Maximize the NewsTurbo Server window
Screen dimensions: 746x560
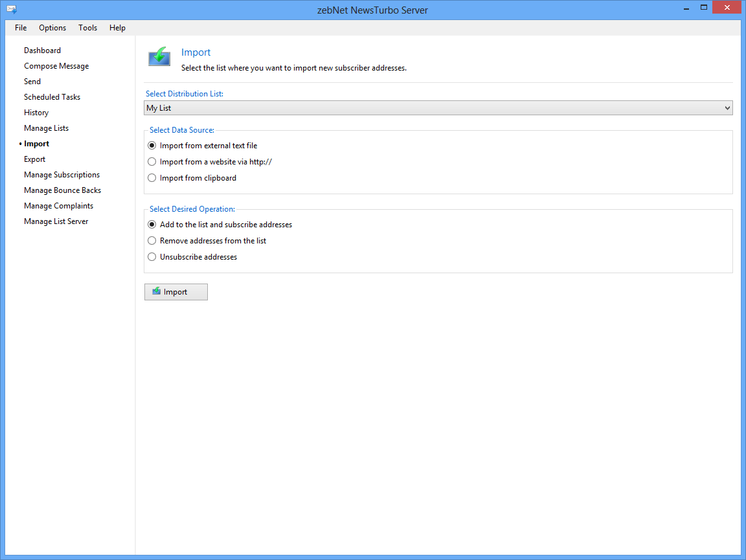click(703, 7)
